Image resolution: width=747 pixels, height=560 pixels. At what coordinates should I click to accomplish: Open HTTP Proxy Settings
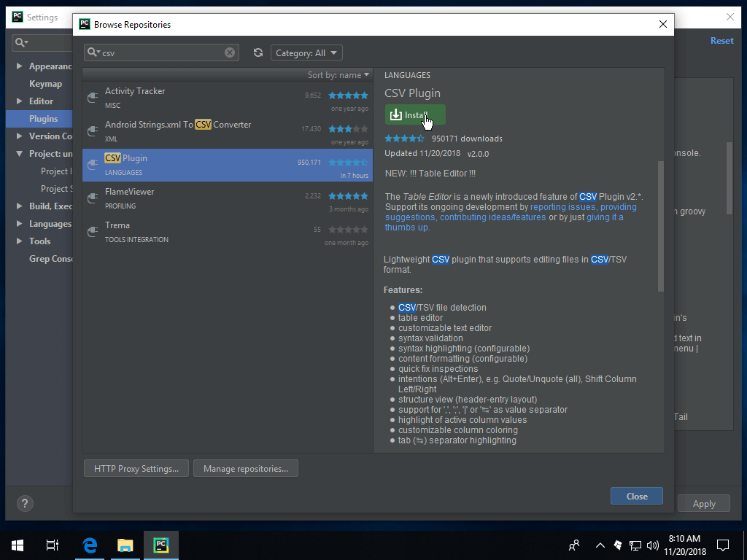click(x=136, y=468)
